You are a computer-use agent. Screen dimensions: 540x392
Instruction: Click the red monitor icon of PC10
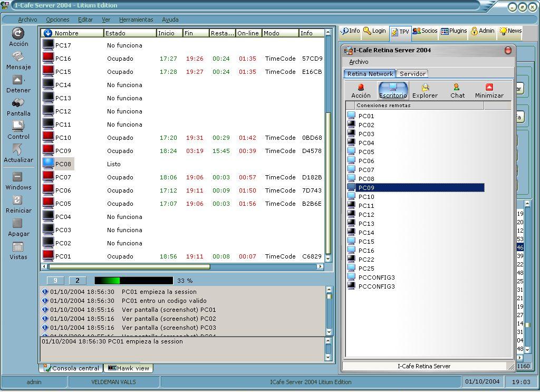point(48,137)
